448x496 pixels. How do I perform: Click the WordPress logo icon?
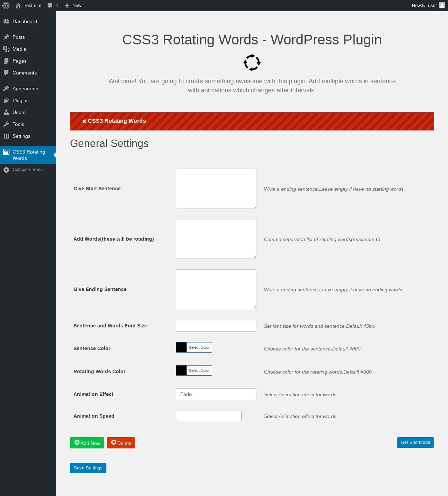6,6
